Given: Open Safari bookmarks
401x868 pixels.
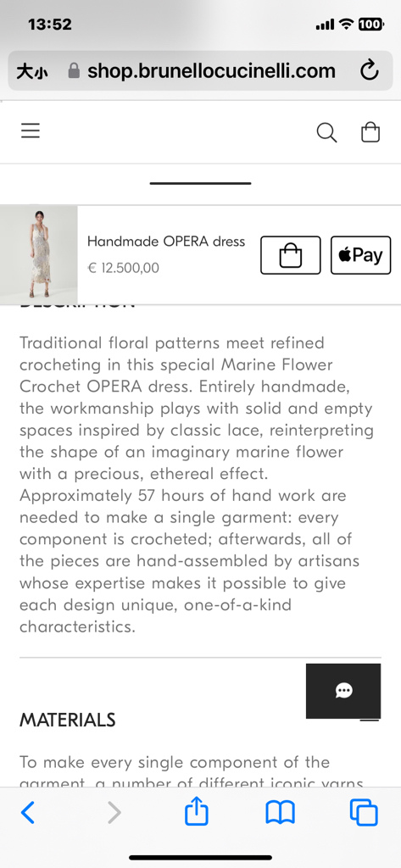Looking at the screenshot, I should coord(281,813).
